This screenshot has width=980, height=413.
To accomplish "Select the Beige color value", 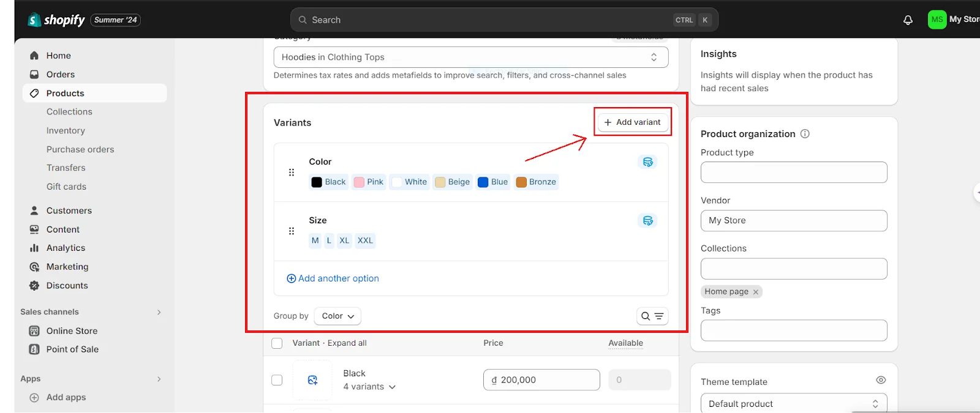I will tap(452, 182).
